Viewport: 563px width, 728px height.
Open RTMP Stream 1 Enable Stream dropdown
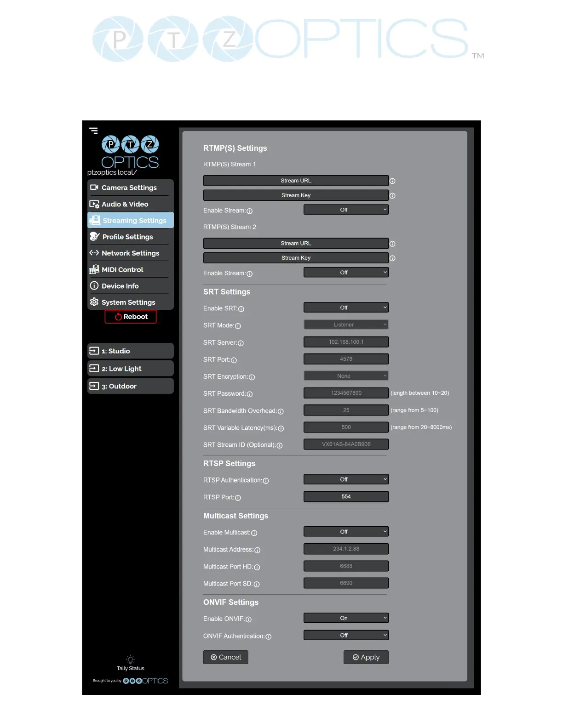[346, 210]
